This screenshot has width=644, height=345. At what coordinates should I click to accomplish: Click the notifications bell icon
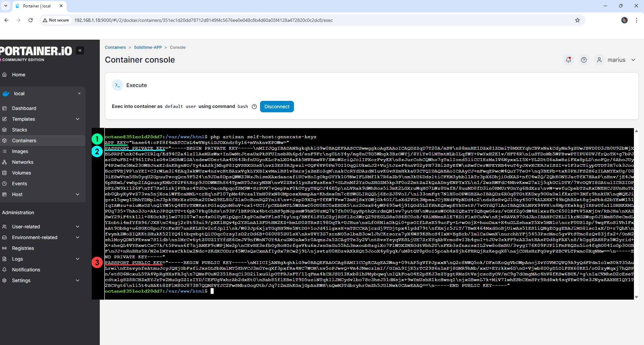(568, 60)
